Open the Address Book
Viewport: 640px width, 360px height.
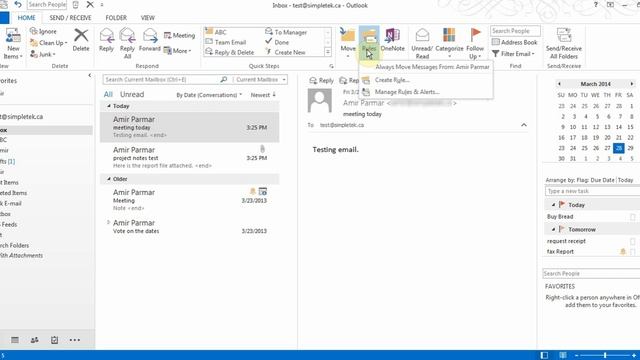tap(514, 42)
